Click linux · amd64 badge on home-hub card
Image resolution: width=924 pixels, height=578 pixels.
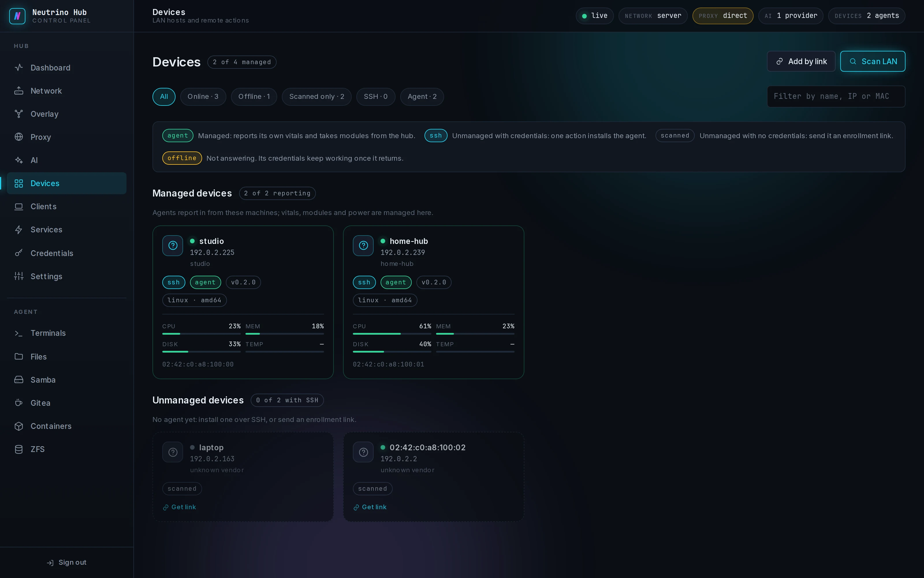coord(385,301)
